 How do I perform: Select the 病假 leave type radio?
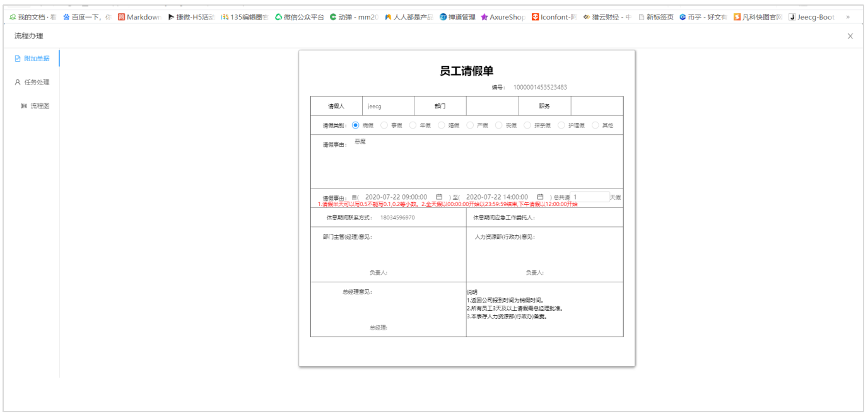[x=356, y=125]
